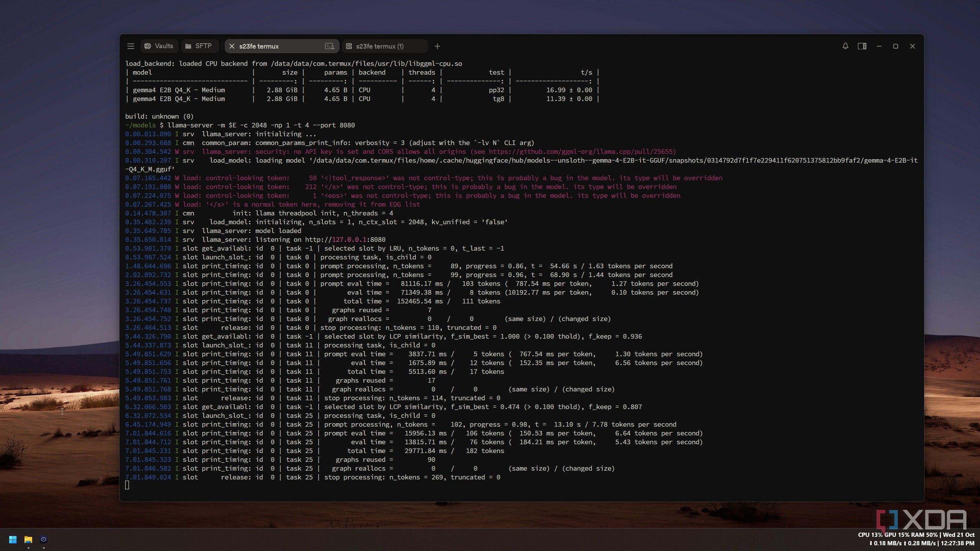Image resolution: width=980 pixels, height=551 pixels.
Task: Click the 'f_sim_best = 0.474' log line
Action: 384,407
